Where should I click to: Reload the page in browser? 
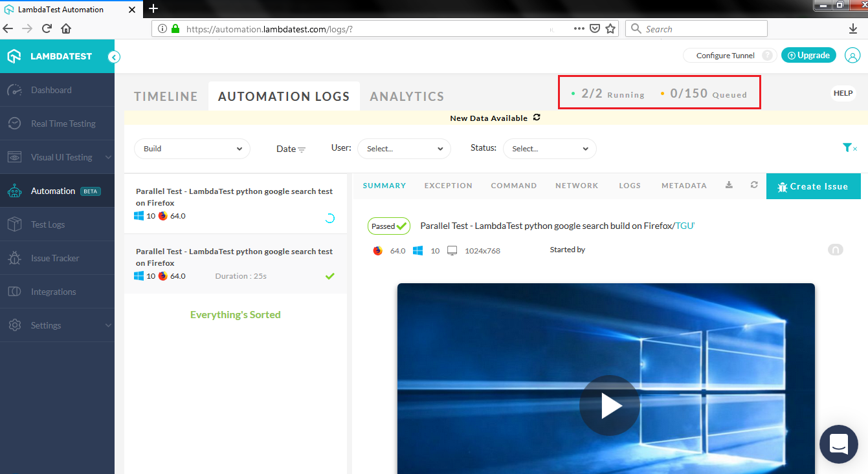coord(47,28)
